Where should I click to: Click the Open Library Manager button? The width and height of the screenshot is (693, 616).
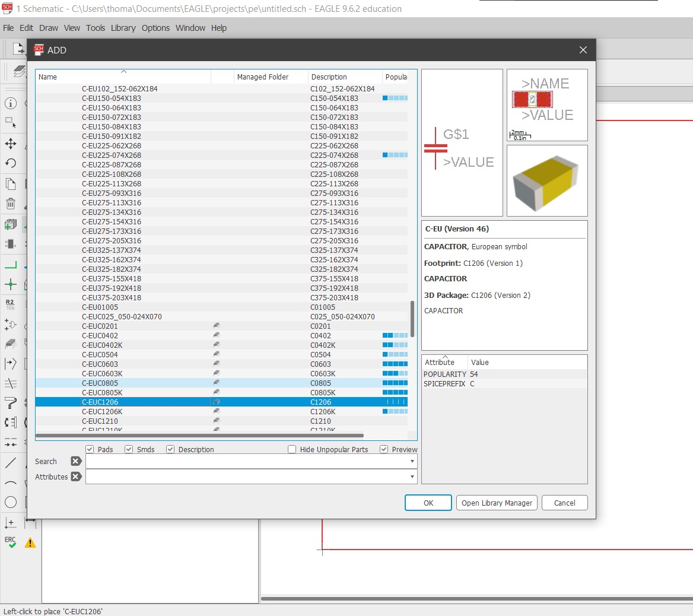[497, 503]
